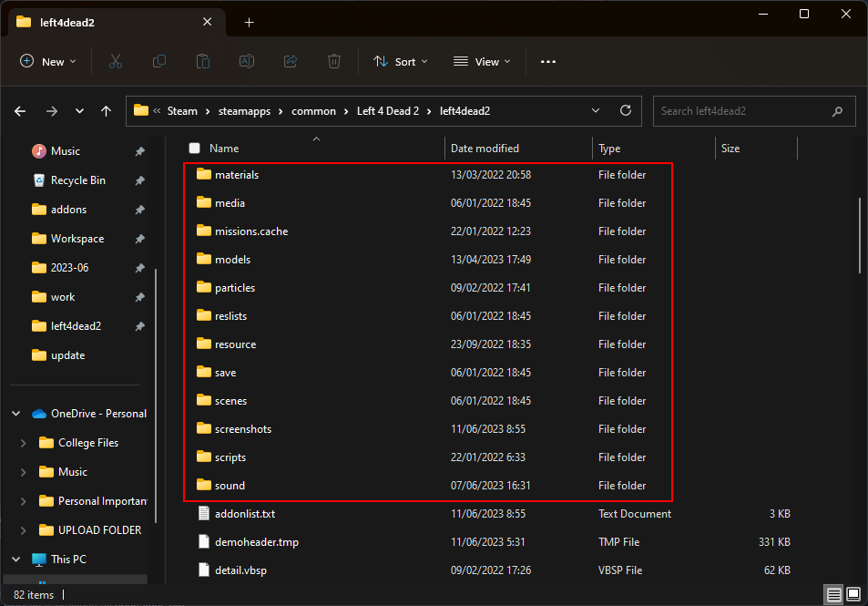Click the pin icon beside 2023-06
The height and width of the screenshot is (606, 868).
pos(139,268)
